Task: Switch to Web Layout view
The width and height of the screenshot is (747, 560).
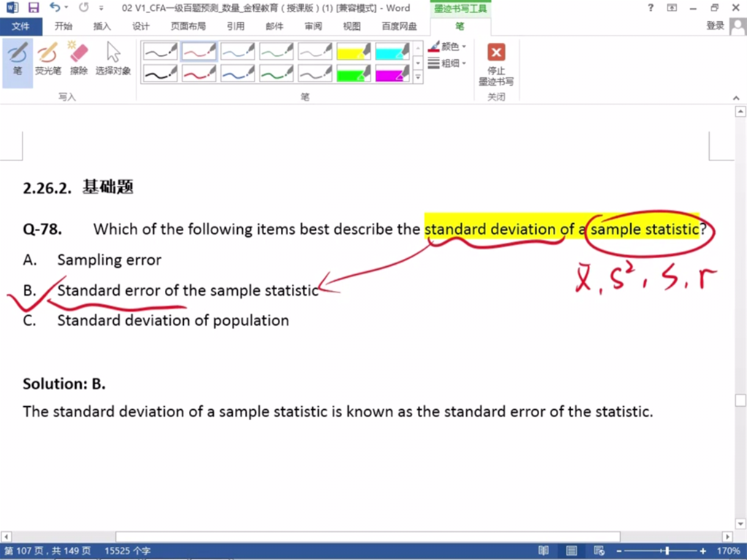Action: 597,551
